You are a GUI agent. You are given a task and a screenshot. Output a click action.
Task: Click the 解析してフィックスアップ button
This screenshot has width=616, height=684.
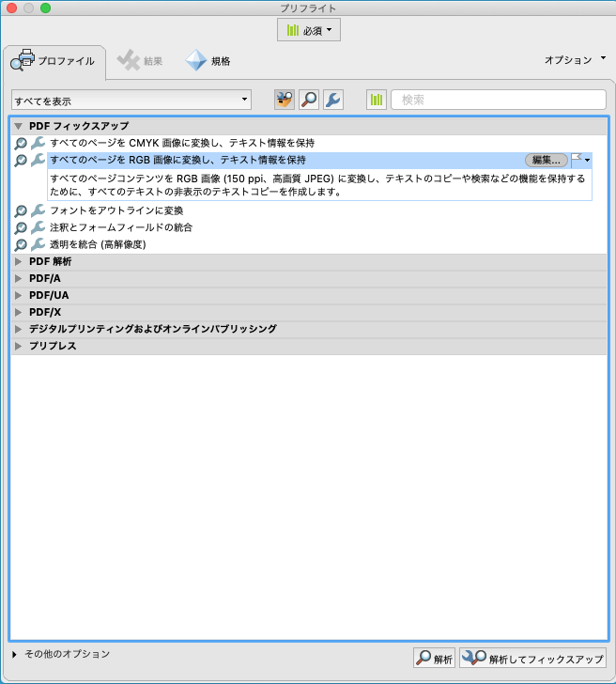pos(532,659)
